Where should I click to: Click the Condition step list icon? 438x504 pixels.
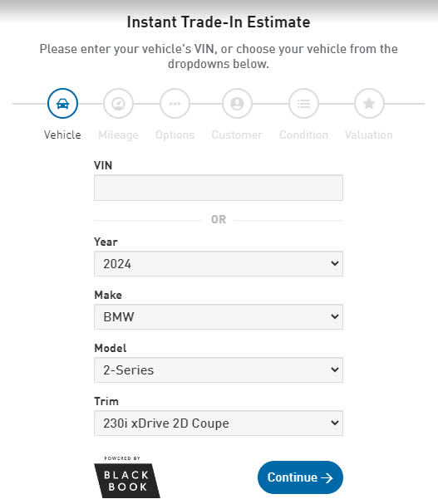[304, 104]
